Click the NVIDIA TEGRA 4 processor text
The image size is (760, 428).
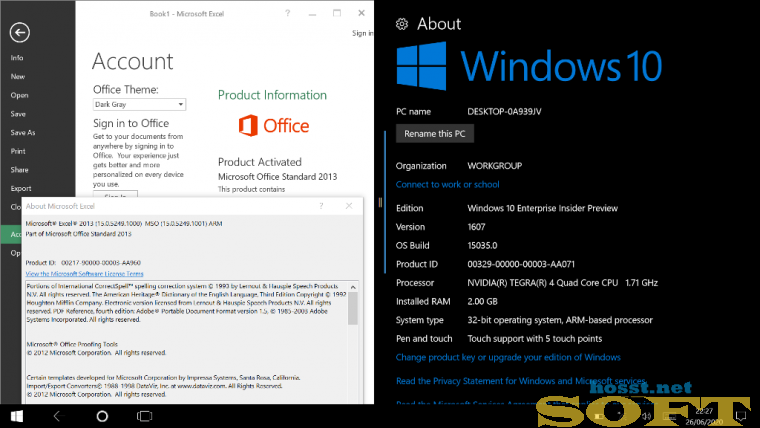click(x=562, y=283)
